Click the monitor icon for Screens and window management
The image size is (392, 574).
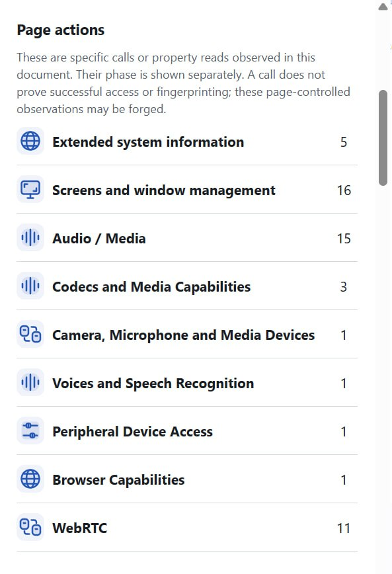tap(30, 190)
